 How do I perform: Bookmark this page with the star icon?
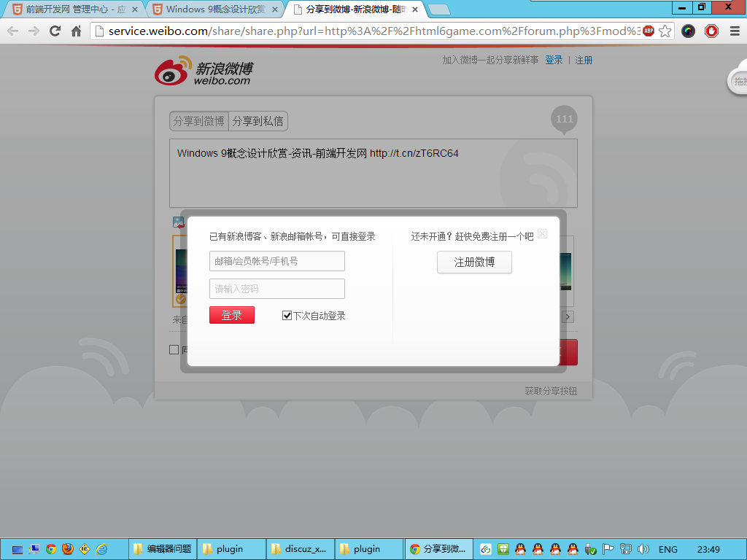pos(665,31)
